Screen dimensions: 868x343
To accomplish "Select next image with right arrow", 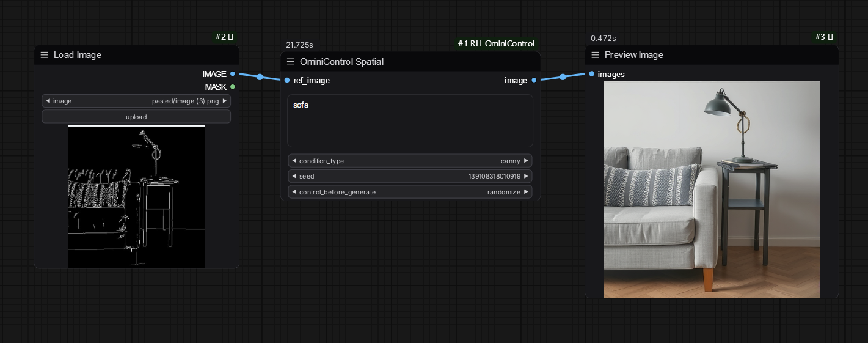I will pyautogui.click(x=225, y=101).
